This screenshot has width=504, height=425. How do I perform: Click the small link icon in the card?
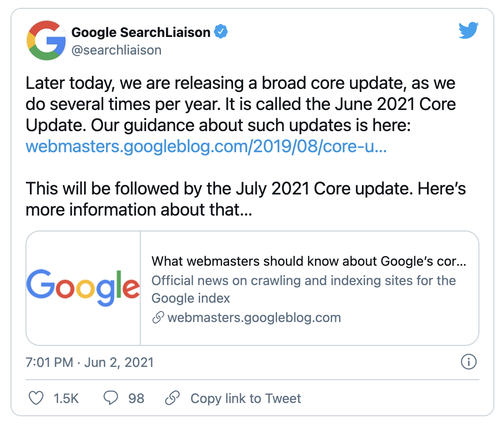158,318
